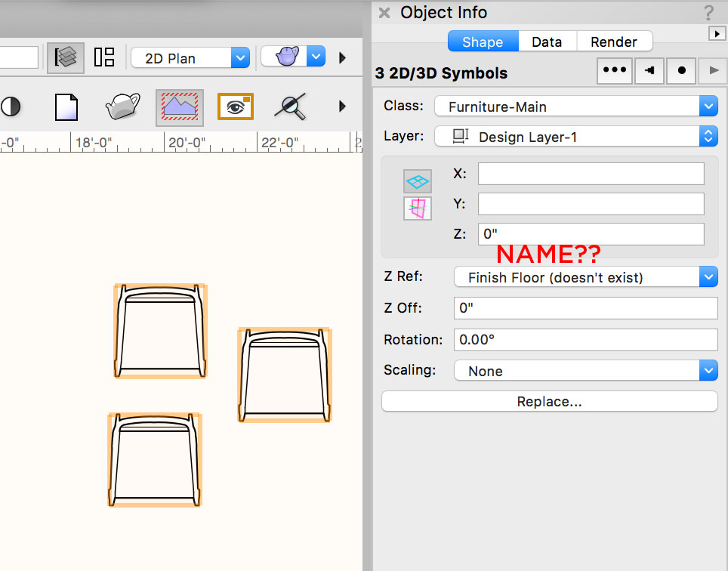This screenshot has height=571, width=728.
Task: Click the contrast half-circle icon
Action: coord(11,106)
